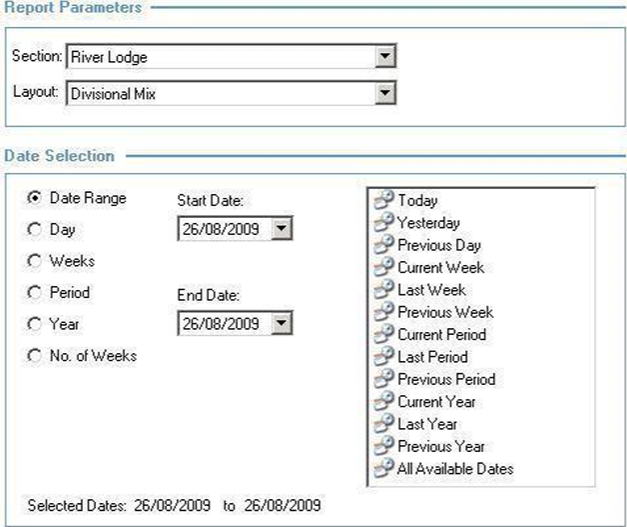Image resolution: width=627 pixels, height=527 pixels.
Task: Choose Previous Period in the shortcut list
Action: click(446, 379)
